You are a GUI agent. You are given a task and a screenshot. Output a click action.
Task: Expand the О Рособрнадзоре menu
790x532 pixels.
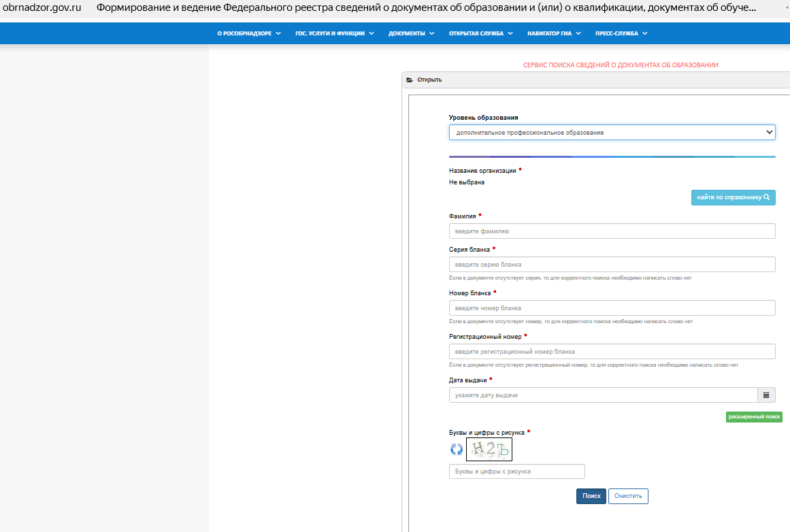tap(249, 33)
